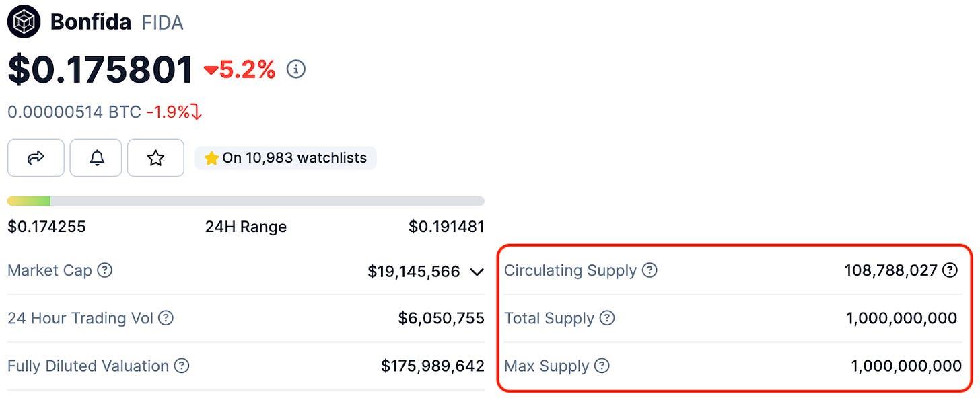Click the Circulating Supply help icon

650,270
